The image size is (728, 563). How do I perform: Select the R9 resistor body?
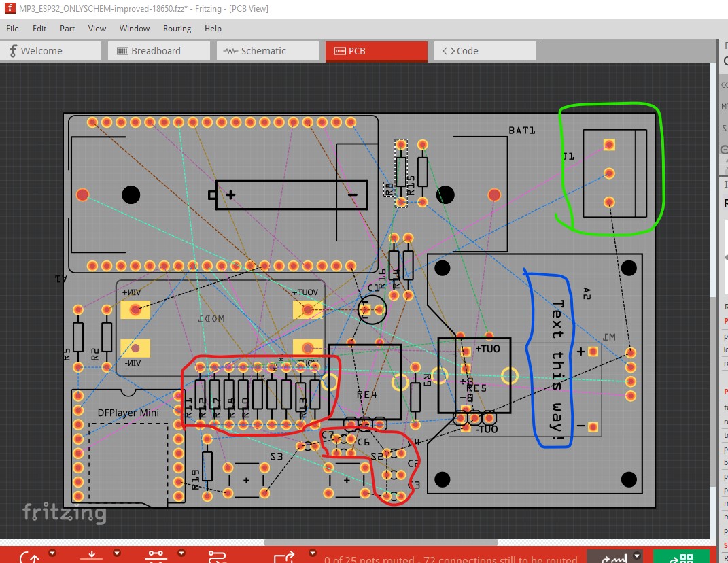[x=415, y=396]
